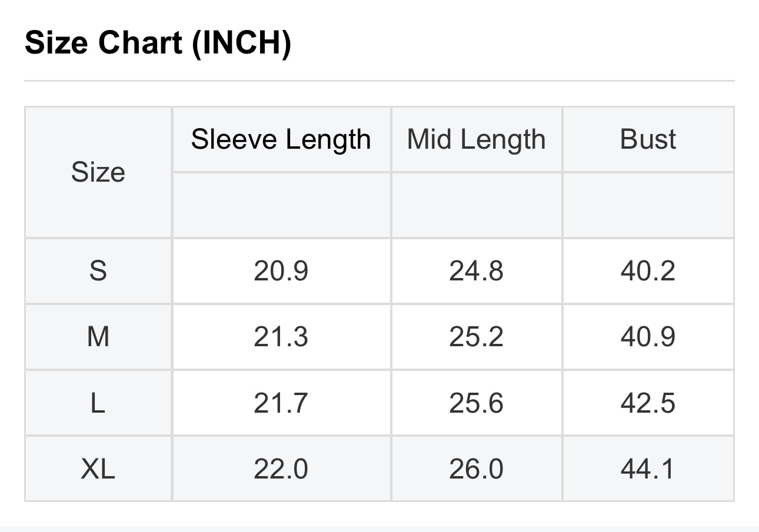
Task: Click the Size header cell
Action: tap(98, 172)
